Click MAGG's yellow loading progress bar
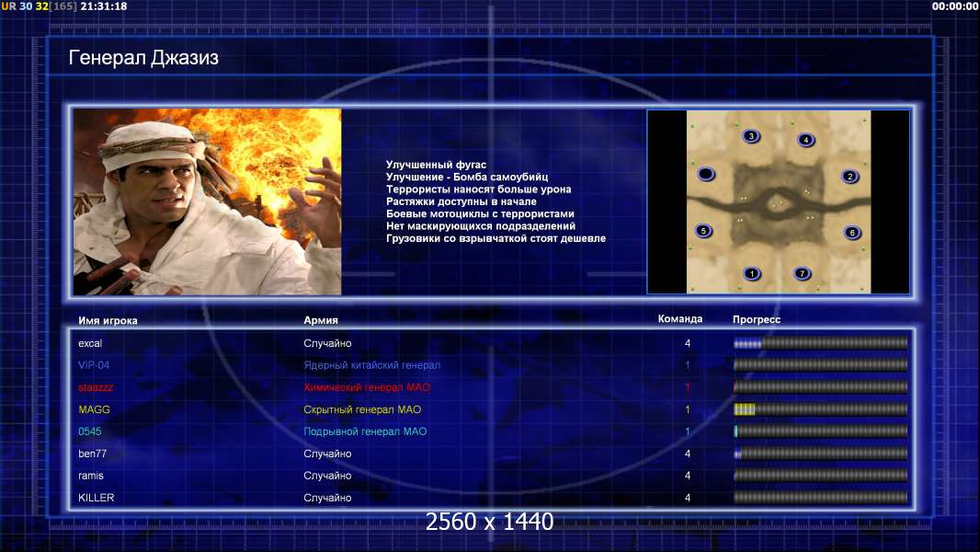980x552 pixels. coord(821,408)
